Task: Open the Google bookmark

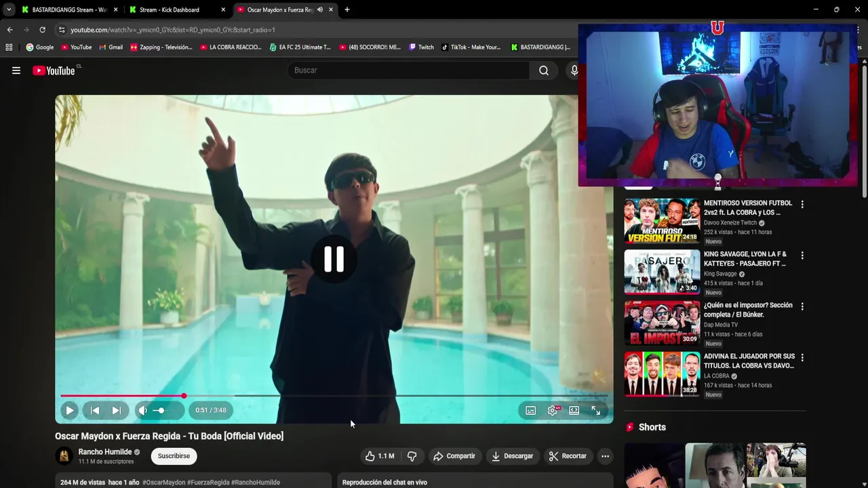Action: click(40, 47)
